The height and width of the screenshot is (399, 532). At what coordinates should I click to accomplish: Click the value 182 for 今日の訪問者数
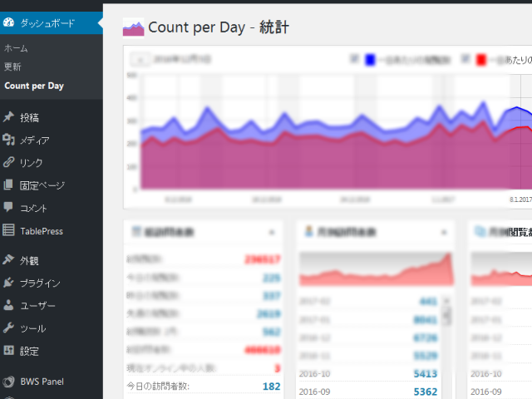(272, 386)
